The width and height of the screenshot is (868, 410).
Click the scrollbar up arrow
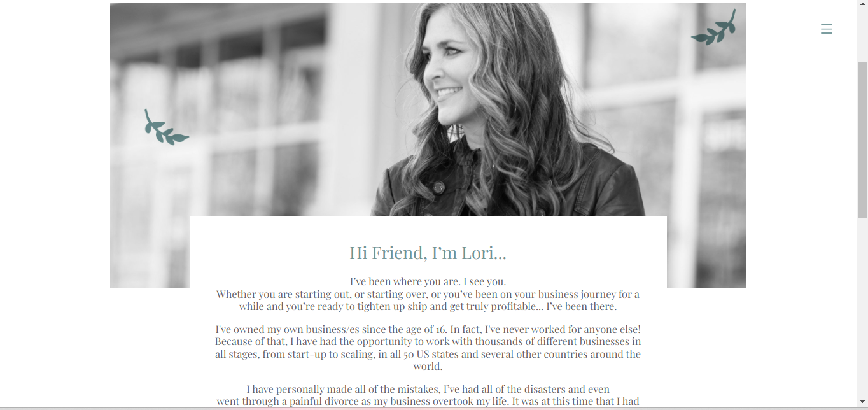coord(862,4)
